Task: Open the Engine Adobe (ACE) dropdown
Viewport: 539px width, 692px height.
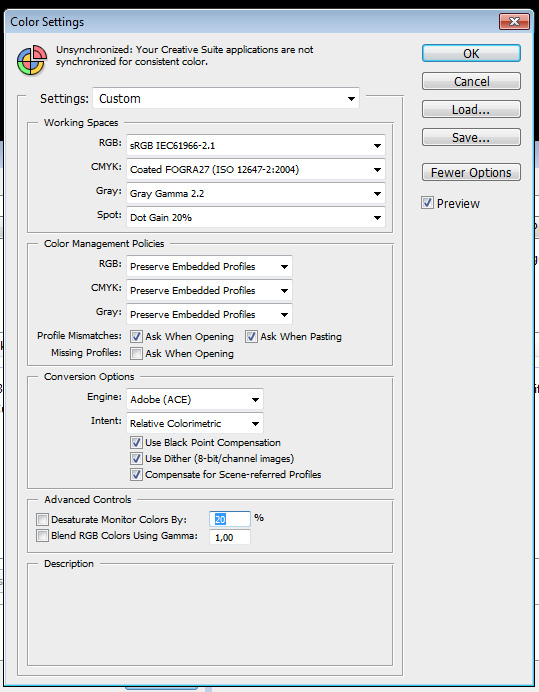Action: pos(195,399)
